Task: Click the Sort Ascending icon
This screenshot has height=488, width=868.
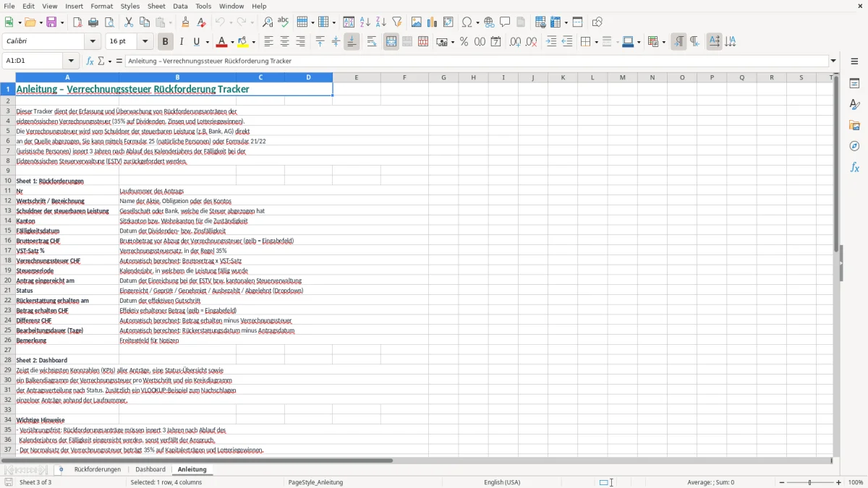Action: click(x=365, y=22)
